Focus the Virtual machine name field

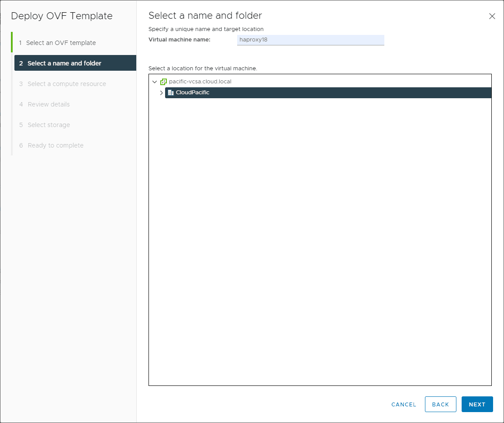[x=311, y=40]
